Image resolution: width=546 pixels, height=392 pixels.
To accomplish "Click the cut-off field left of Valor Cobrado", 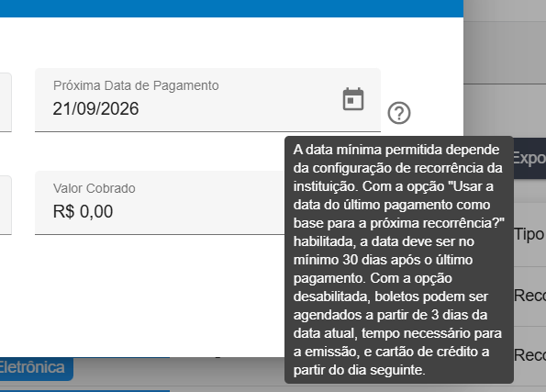I will [x=6, y=205].
